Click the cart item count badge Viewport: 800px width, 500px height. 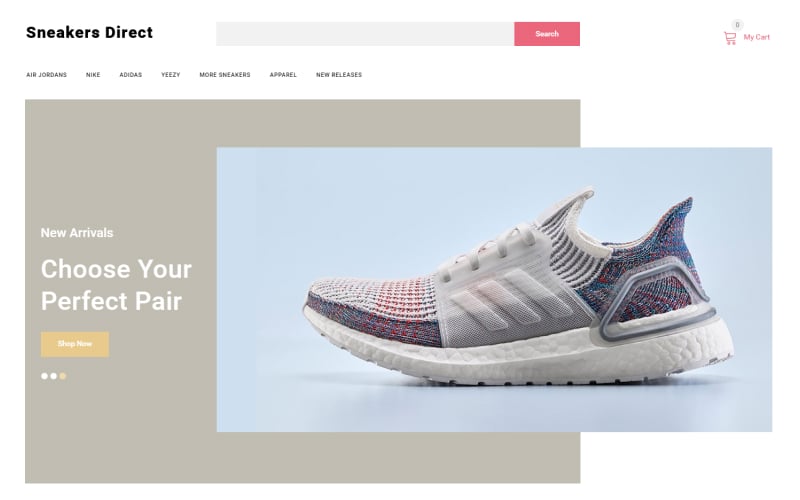tap(737, 24)
